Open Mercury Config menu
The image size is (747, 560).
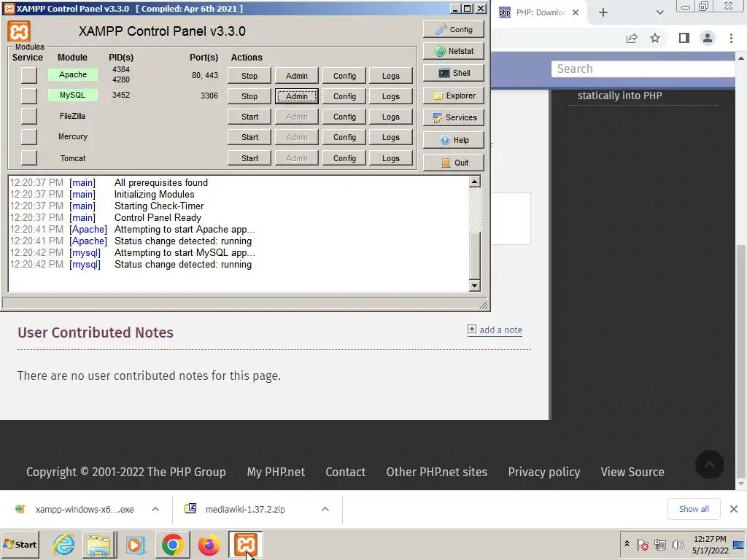pos(344,137)
